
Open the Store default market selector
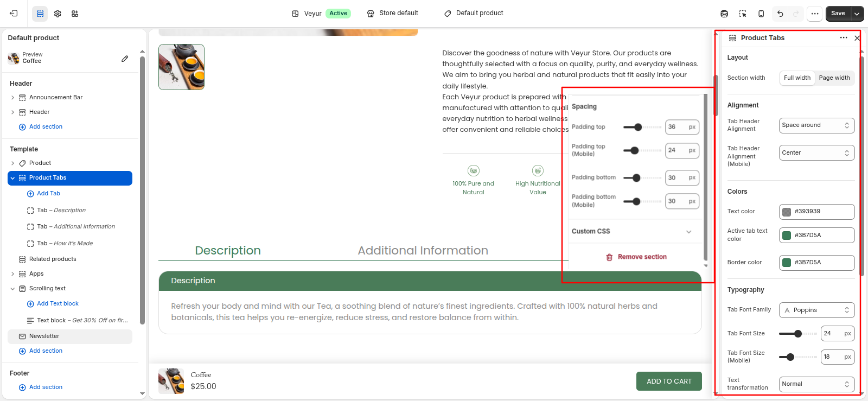pos(393,14)
